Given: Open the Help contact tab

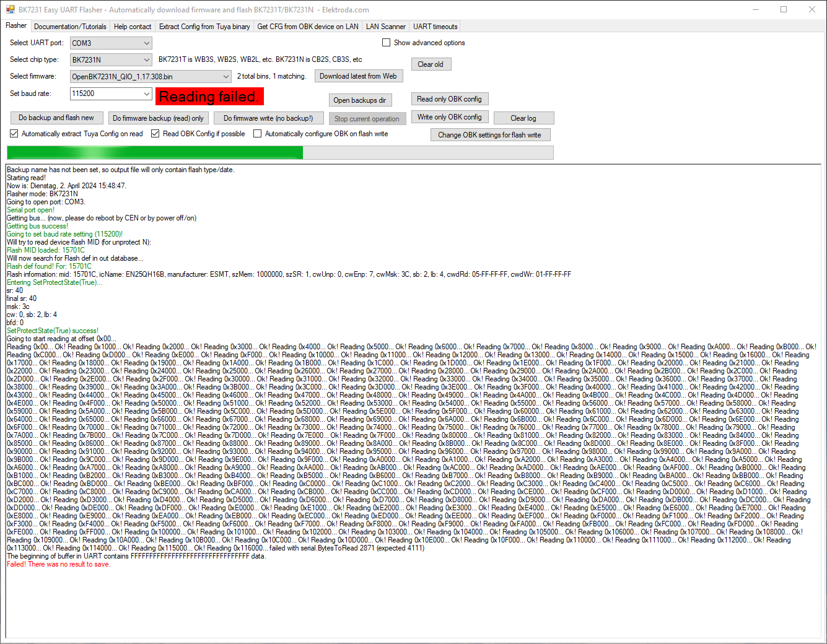Looking at the screenshot, I should (x=133, y=27).
